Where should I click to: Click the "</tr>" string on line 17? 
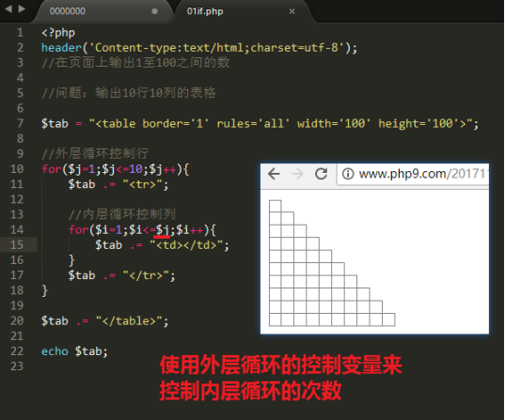tap(146, 275)
